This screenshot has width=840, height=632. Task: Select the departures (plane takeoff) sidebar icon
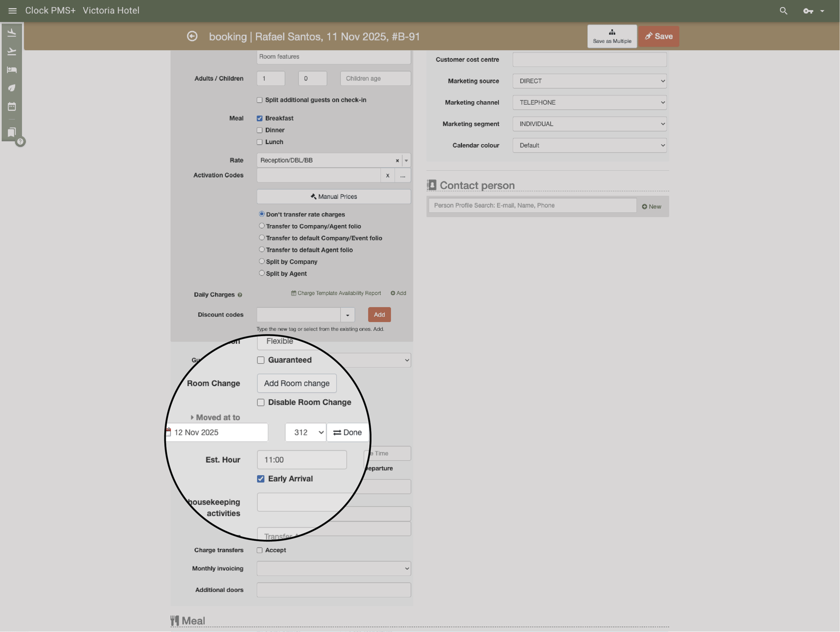click(11, 51)
